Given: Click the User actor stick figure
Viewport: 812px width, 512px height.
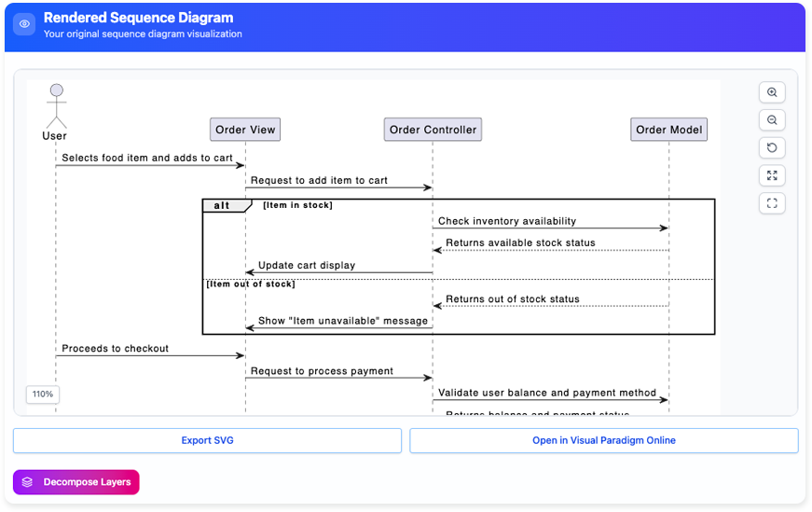Looking at the screenshot, I should tap(56, 105).
